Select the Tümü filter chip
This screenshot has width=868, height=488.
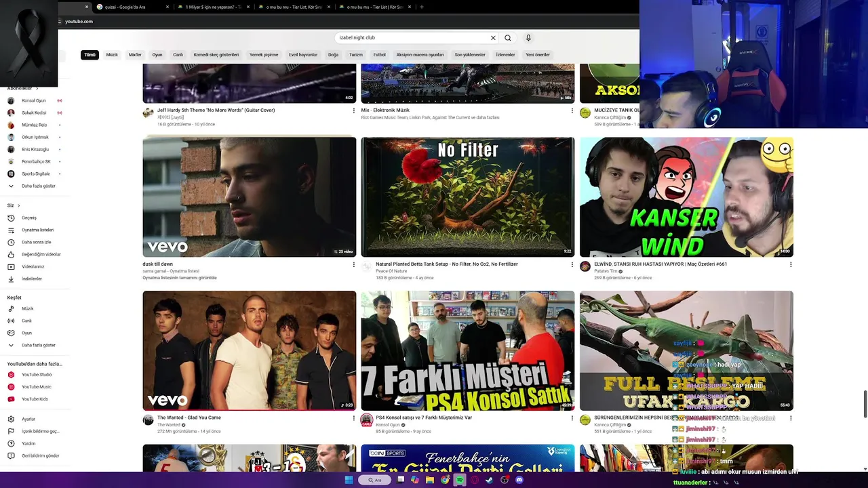90,55
